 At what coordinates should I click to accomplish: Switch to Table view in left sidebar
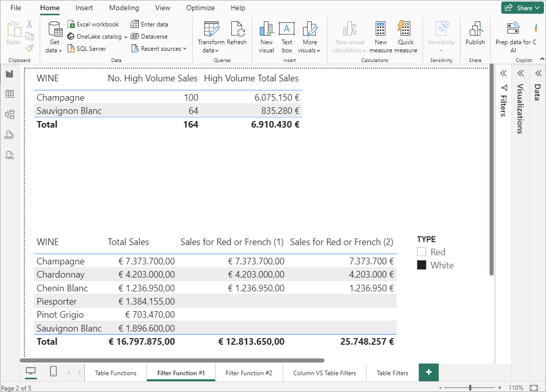(x=10, y=94)
